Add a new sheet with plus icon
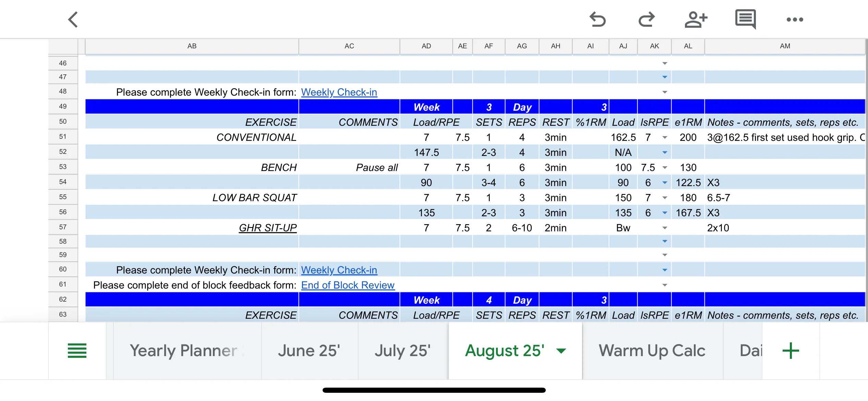 click(x=791, y=351)
